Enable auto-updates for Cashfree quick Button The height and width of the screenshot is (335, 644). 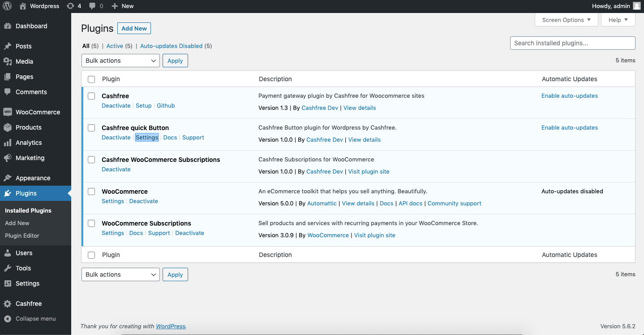point(570,128)
